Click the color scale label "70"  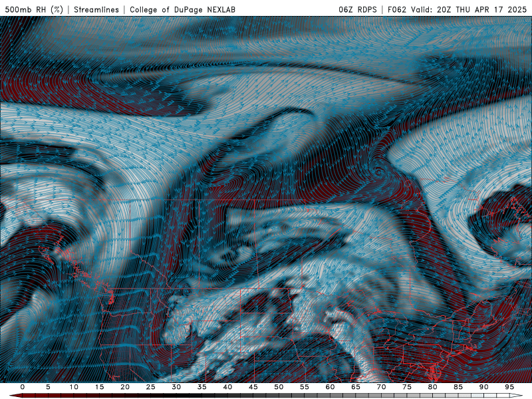(381, 387)
